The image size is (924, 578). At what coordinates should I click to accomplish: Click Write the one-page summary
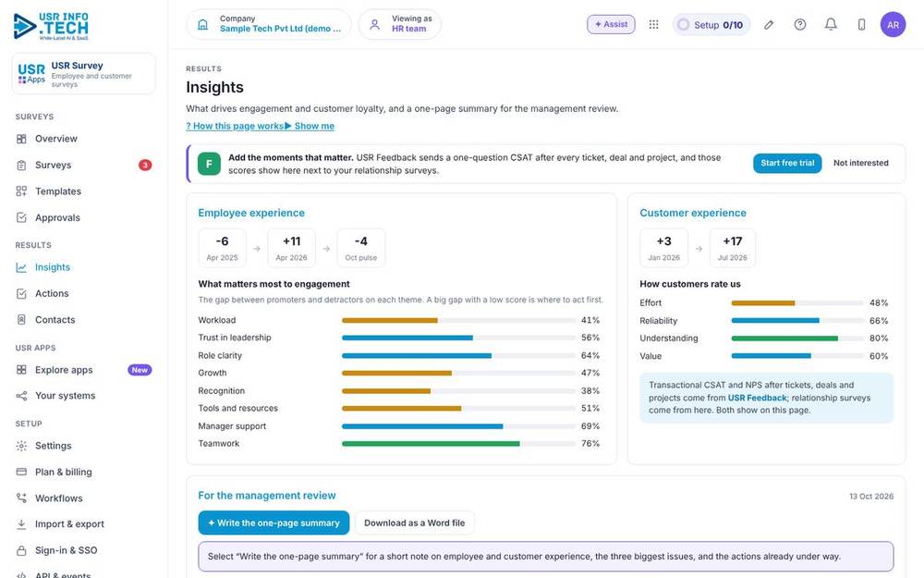click(274, 523)
